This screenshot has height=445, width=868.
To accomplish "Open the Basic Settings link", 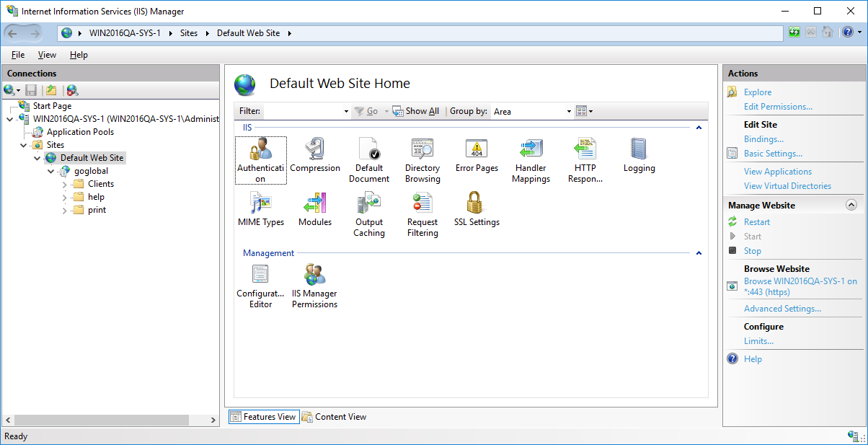I will (773, 154).
